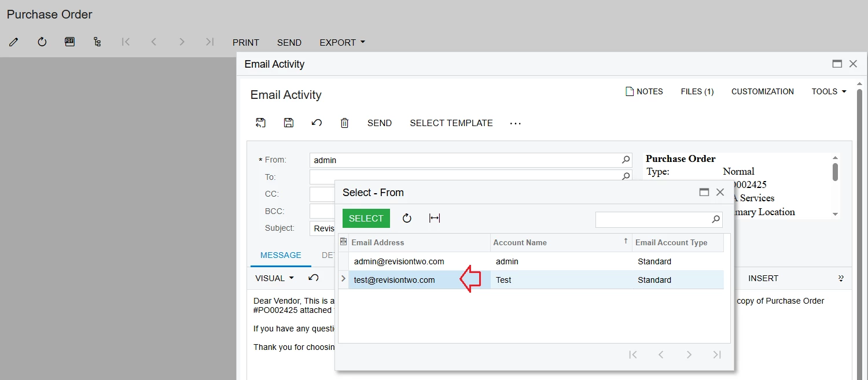Close the Email Activity window
This screenshot has width=868, height=380.
pyautogui.click(x=853, y=64)
